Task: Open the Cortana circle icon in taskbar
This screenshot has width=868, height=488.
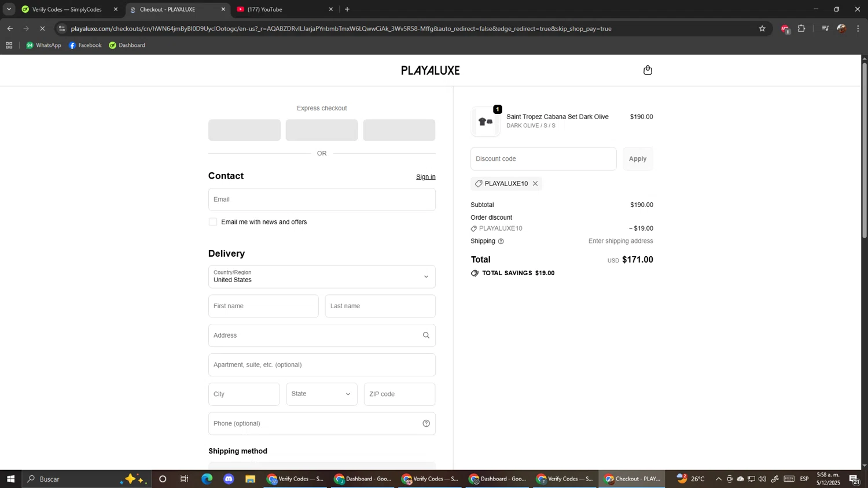Action: [x=163, y=479]
